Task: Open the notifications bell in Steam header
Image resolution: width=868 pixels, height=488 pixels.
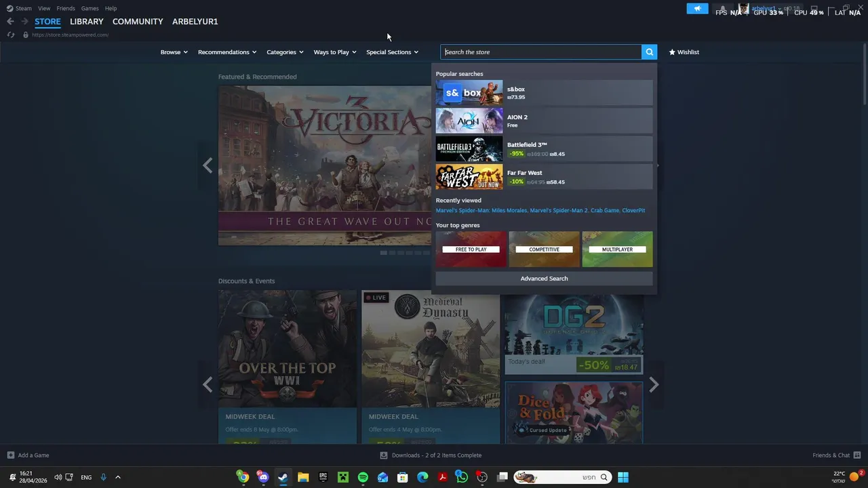Action: 723,9
